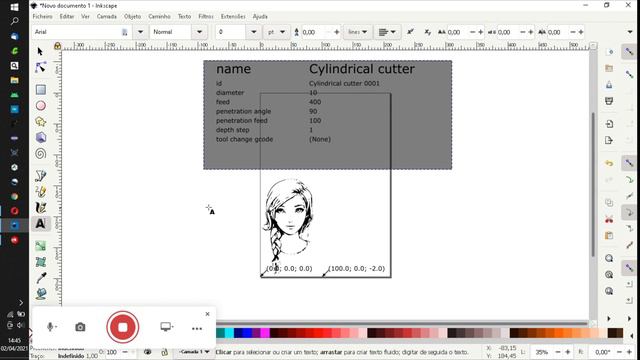The height and width of the screenshot is (360, 640).
Task: Toggle the microphone in the recording bar
Action: coord(51,327)
